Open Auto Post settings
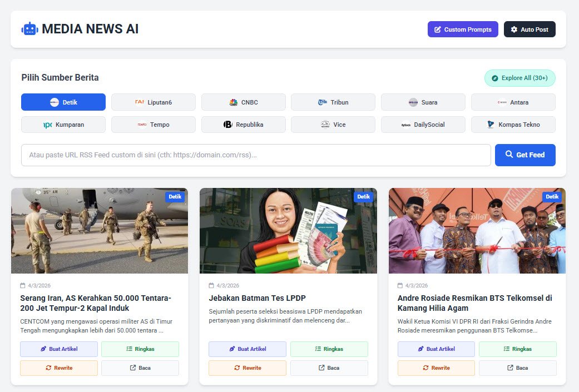 [529, 29]
